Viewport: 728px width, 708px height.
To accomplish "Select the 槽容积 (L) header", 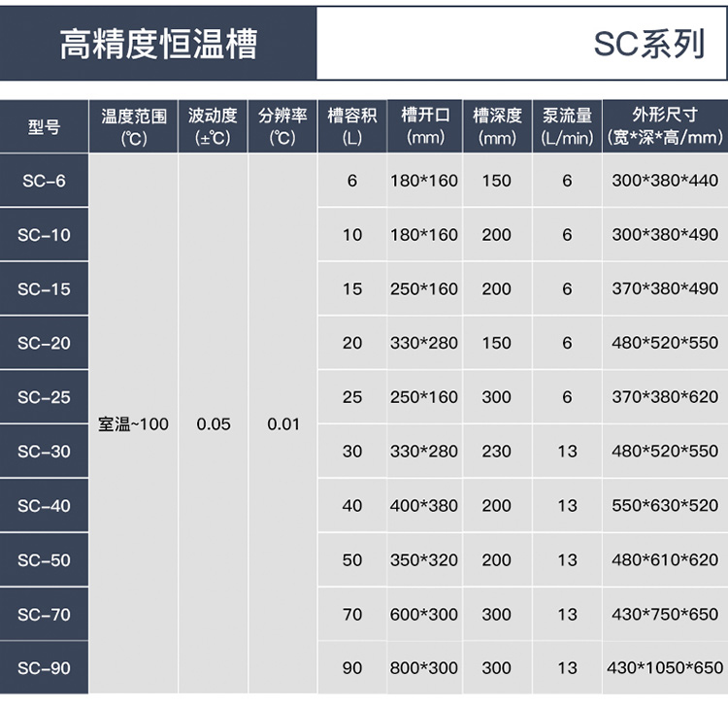I will tap(352, 126).
